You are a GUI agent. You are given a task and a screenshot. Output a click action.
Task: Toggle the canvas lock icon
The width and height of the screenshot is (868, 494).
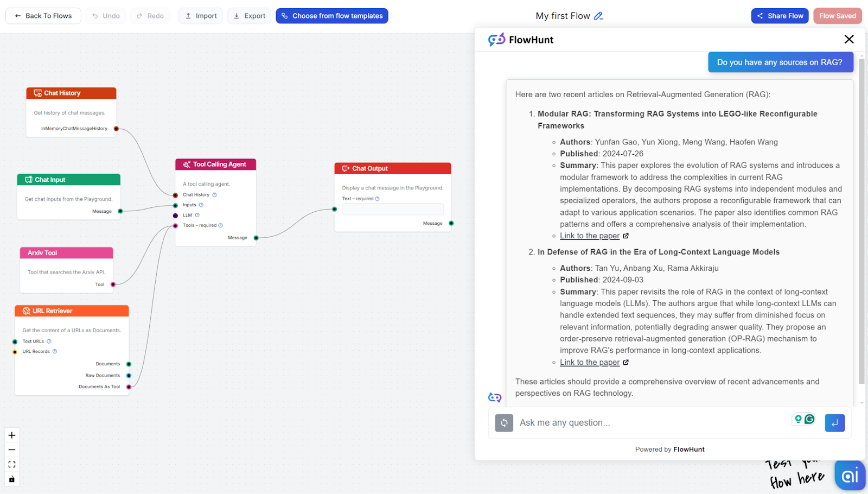click(12, 479)
